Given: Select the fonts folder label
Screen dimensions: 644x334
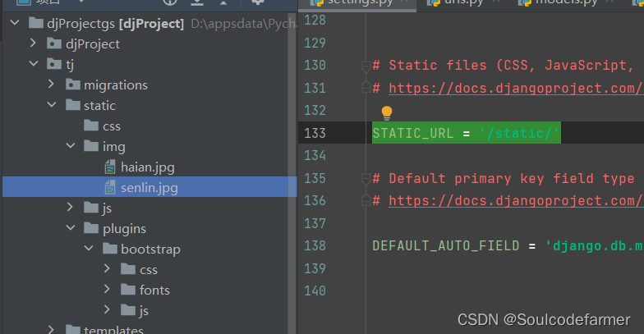Looking at the screenshot, I should pos(154,291).
